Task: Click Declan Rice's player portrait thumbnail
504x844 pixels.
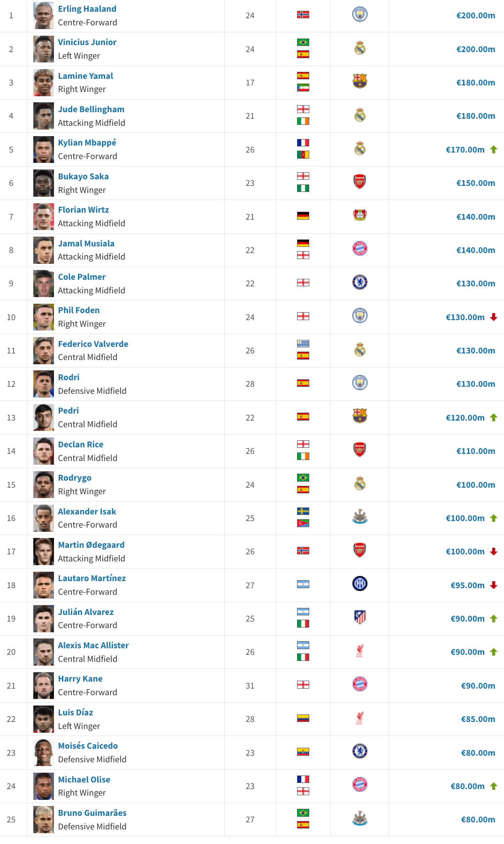Action: [44, 451]
